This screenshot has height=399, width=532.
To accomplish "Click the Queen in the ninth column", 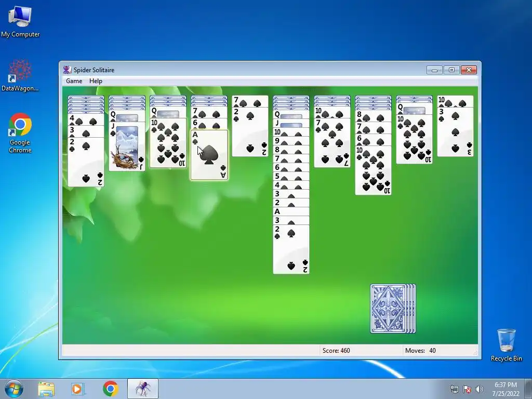I will pyautogui.click(x=414, y=109).
